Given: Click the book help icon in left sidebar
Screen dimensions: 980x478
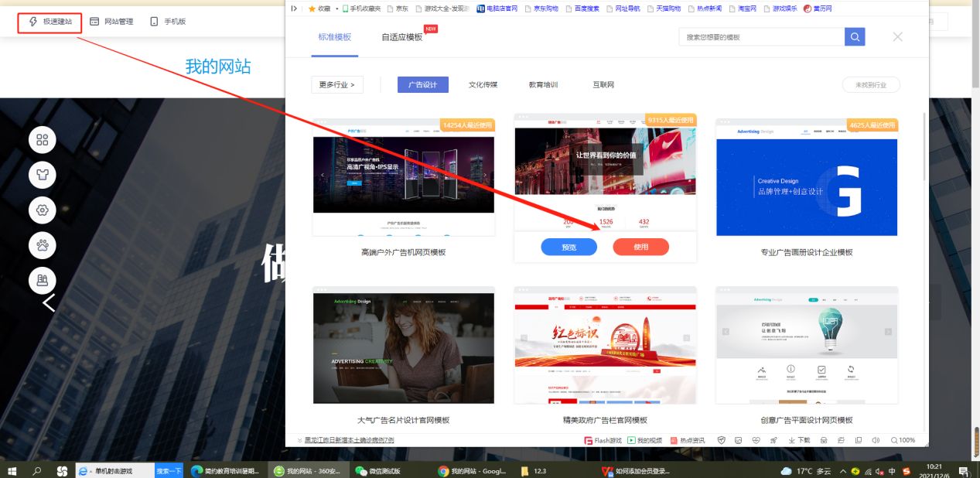Looking at the screenshot, I should point(43,280).
